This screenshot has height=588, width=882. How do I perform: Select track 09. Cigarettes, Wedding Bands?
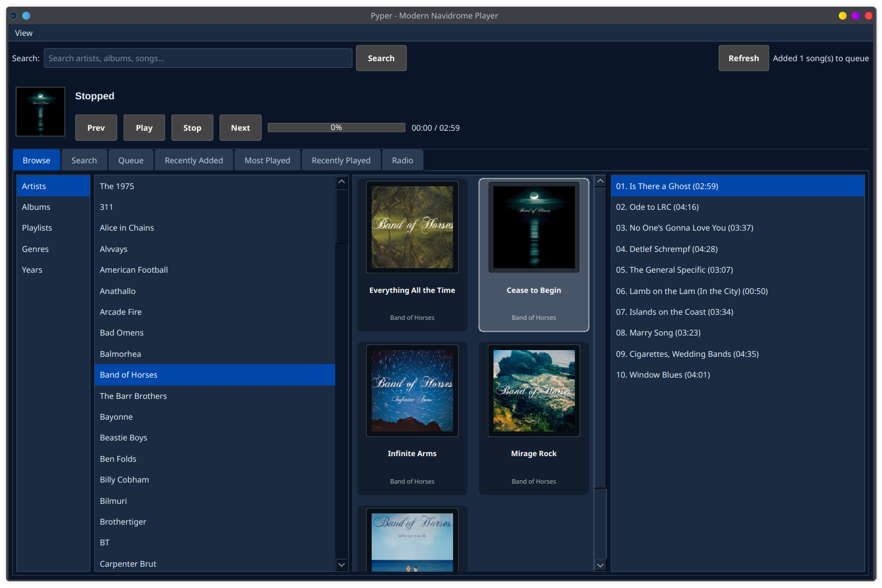[738, 354]
